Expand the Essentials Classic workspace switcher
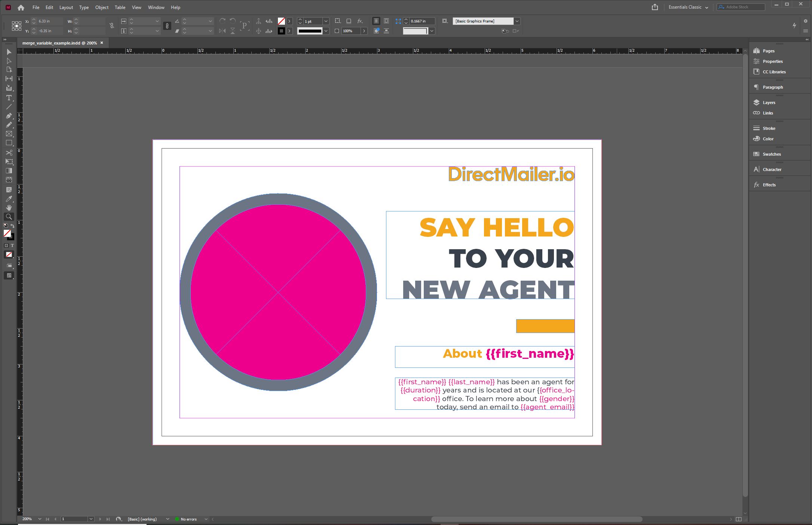This screenshot has height=525, width=812. [x=707, y=7]
